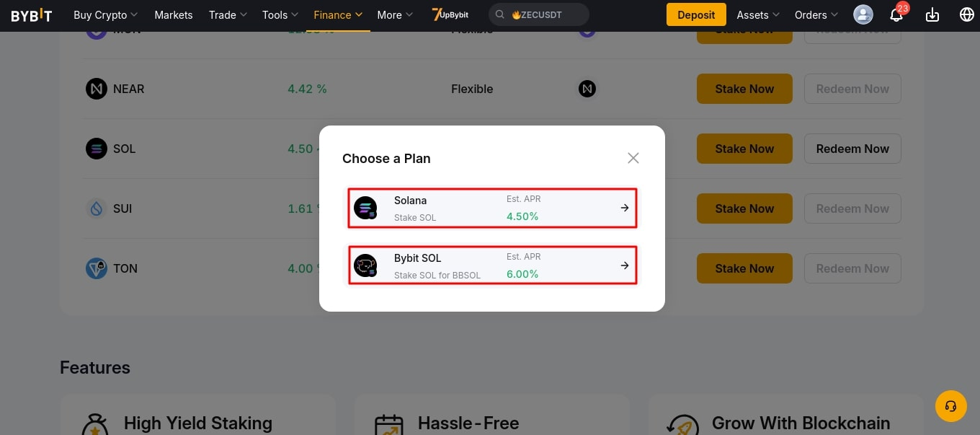980x435 pixels.
Task: Open the language globe icon
Action: pyautogui.click(x=967, y=15)
